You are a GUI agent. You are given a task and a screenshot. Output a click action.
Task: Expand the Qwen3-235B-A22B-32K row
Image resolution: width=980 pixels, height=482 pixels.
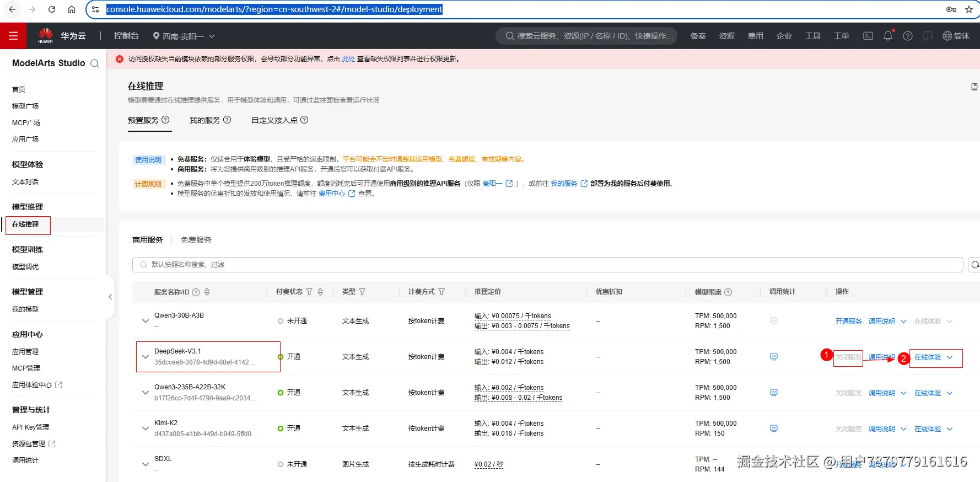[x=146, y=393]
